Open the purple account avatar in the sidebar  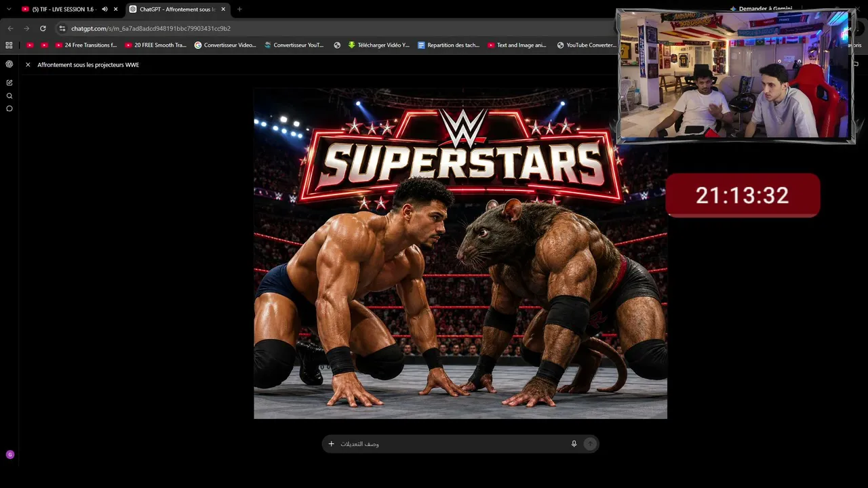9,455
